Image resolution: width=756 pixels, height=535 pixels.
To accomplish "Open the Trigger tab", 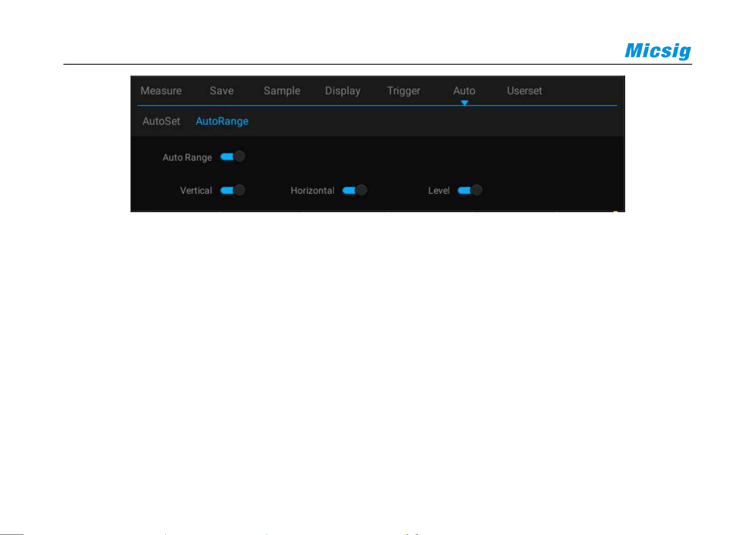I will (x=403, y=91).
